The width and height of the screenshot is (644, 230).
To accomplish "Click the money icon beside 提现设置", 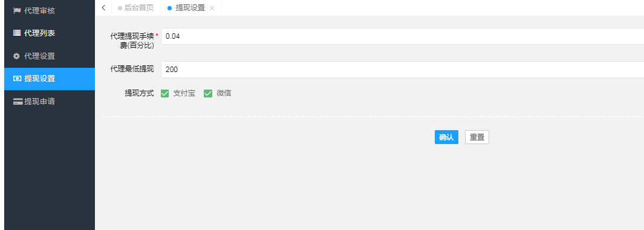I will click(x=18, y=79).
